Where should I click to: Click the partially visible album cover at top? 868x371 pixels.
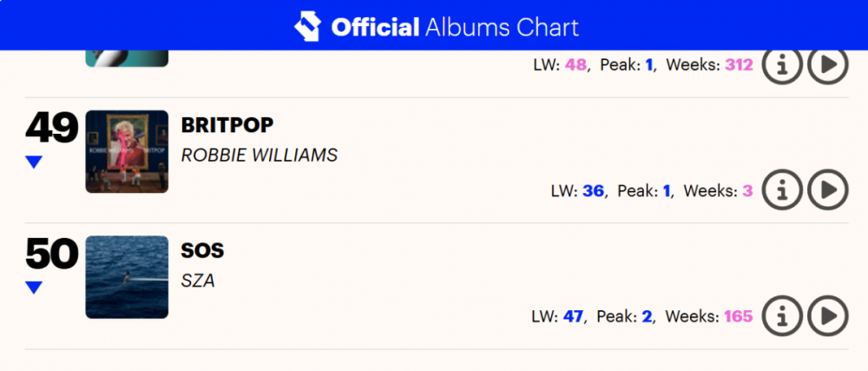pyautogui.click(x=127, y=57)
